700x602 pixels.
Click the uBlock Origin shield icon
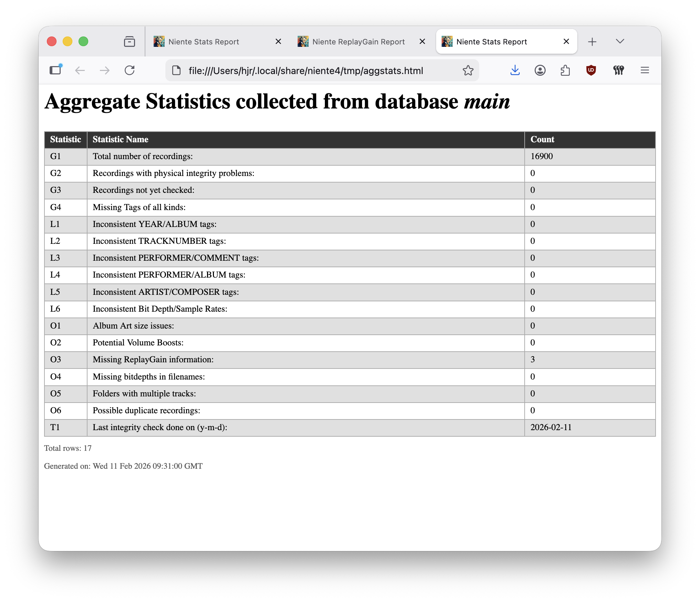pyautogui.click(x=591, y=70)
